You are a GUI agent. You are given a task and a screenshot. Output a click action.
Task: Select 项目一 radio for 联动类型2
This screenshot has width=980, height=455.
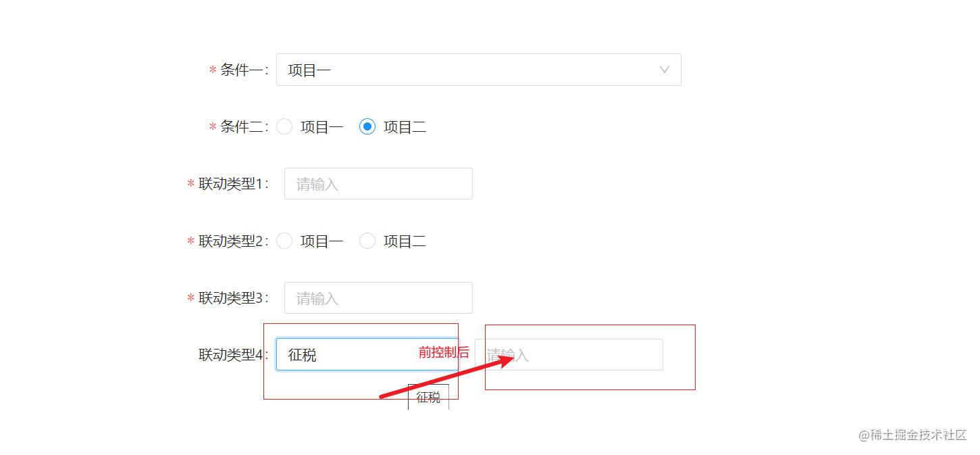pos(284,241)
